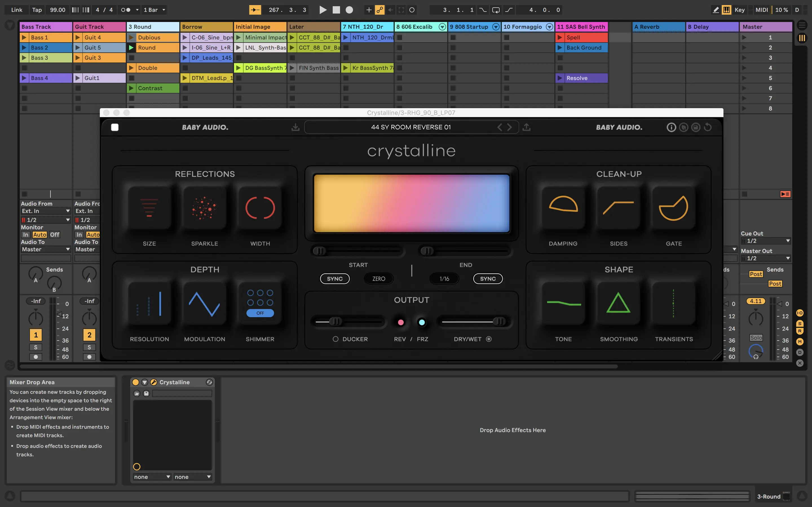Enable the DUCKER radio button

(335, 339)
